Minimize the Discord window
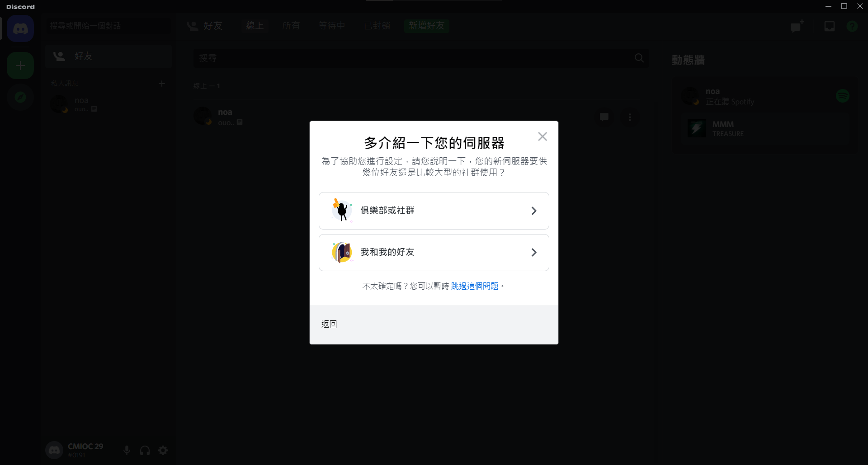 click(x=828, y=6)
